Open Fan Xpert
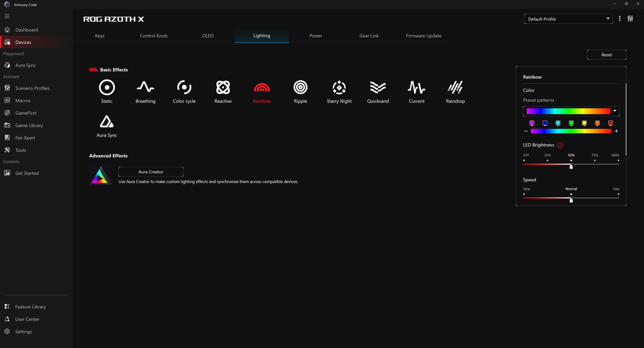This screenshot has width=644, height=348. (36, 138)
